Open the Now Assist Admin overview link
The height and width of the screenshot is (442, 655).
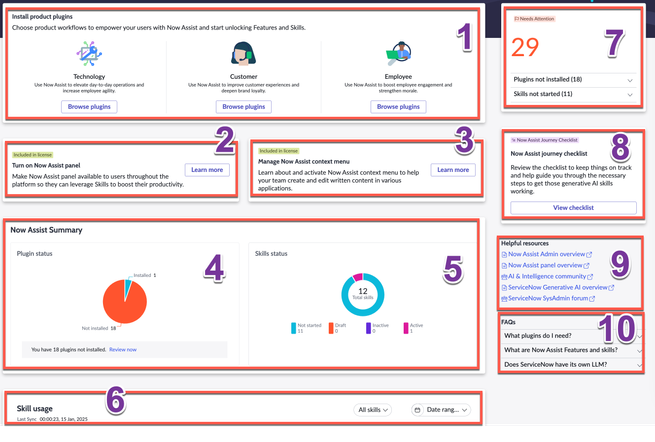pyautogui.click(x=546, y=254)
